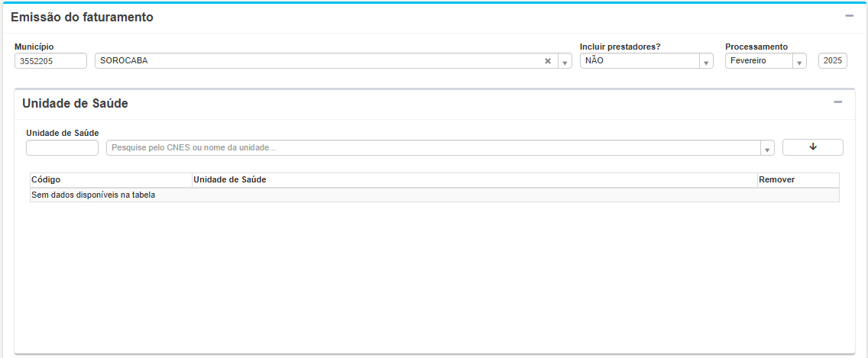Click the processing year field 2025
868x358 pixels.
point(832,61)
